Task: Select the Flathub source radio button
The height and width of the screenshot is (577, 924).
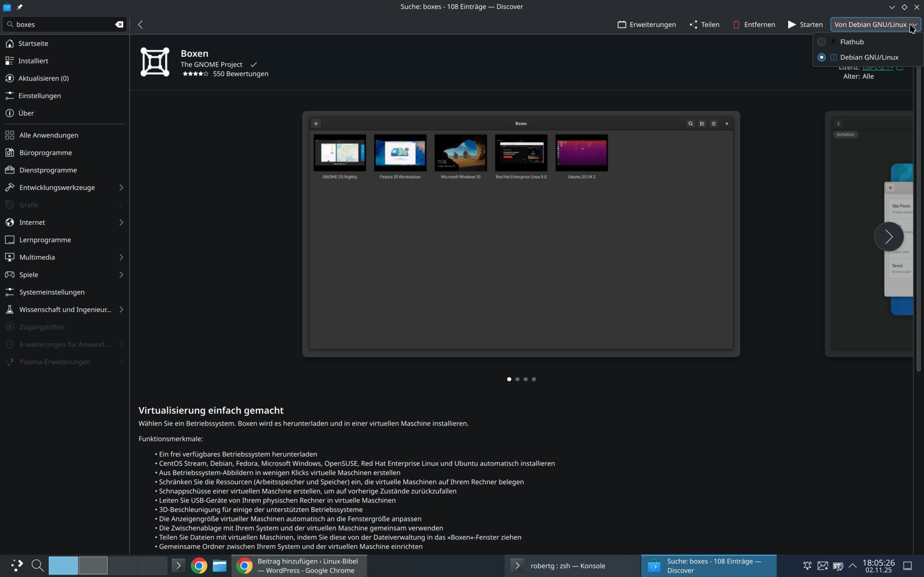Action: (x=821, y=41)
